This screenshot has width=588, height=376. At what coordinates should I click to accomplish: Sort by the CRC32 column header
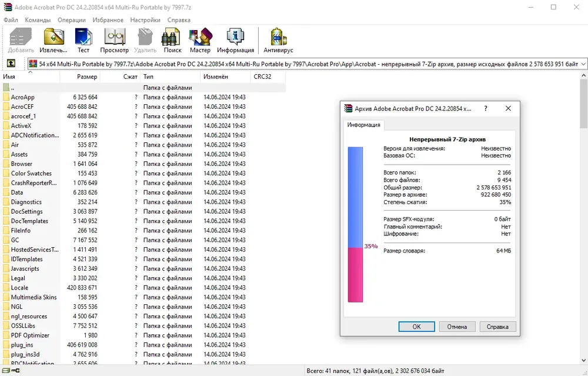pos(268,76)
